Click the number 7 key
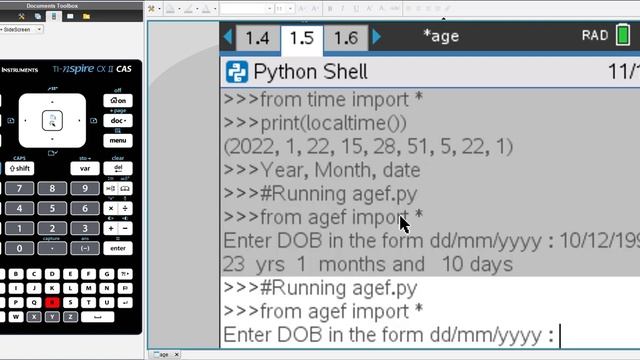This screenshot has width=640, height=360. pos(19,188)
